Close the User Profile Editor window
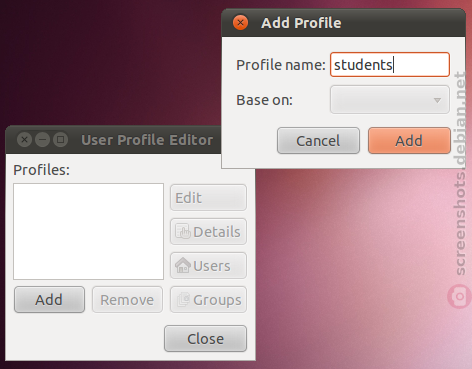The width and height of the screenshot is (472, 369). (24, 139)
